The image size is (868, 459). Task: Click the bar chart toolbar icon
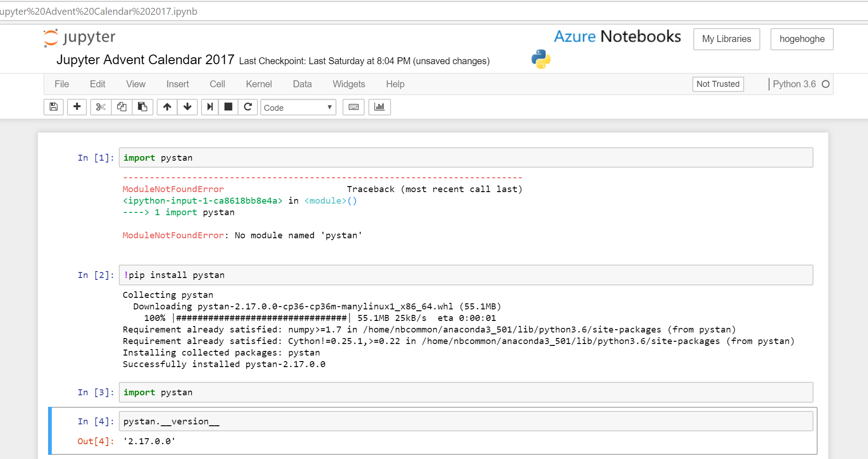pyautogui.click(x=379, y=107)
